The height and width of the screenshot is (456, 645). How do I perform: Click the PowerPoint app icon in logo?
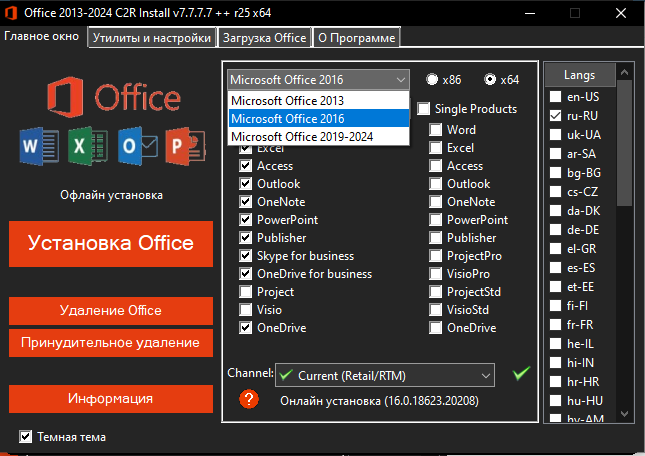(x=186, y=146)
